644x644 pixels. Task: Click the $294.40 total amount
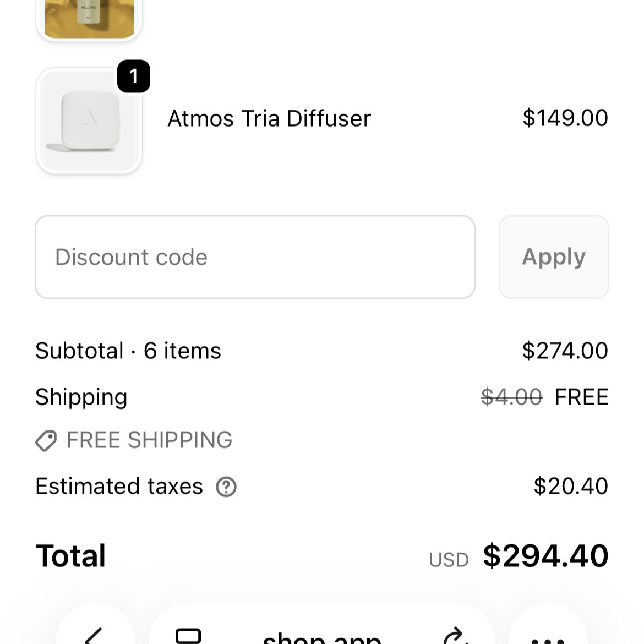tap(545, 556)
